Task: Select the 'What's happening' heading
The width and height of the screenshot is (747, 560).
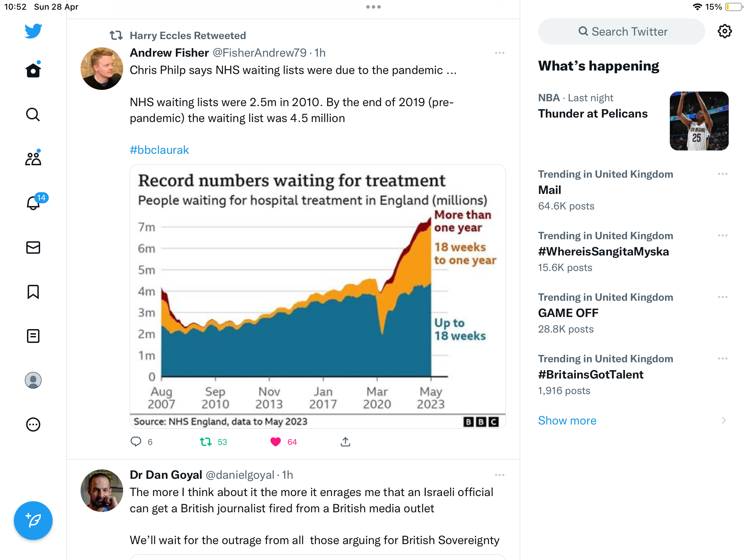Action: click(599, 66)
